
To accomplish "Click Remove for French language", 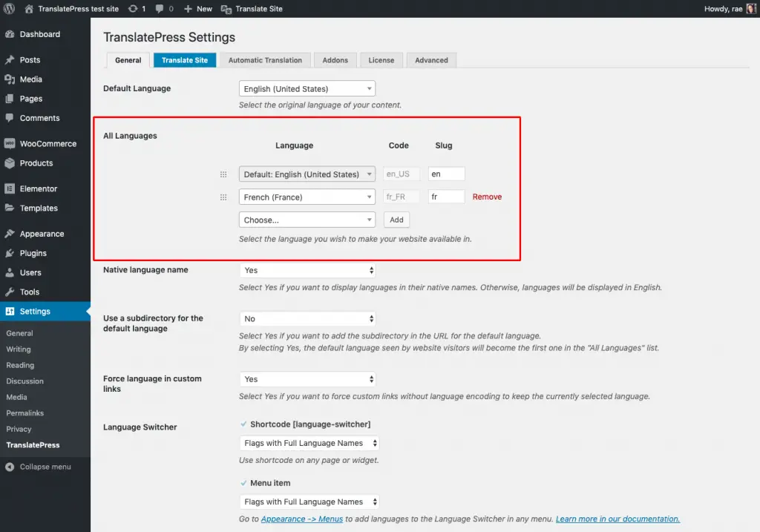I will pos(487,197).
